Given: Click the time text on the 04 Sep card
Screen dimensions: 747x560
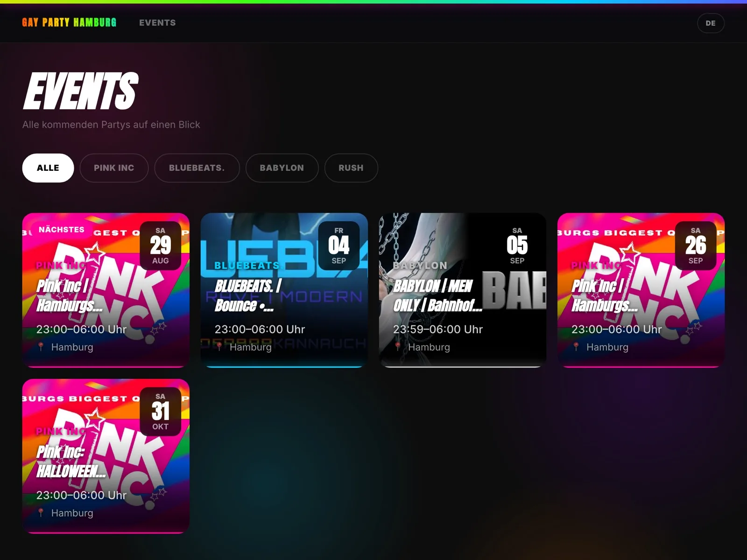Looking at the screenshot, I should (260, 329).
